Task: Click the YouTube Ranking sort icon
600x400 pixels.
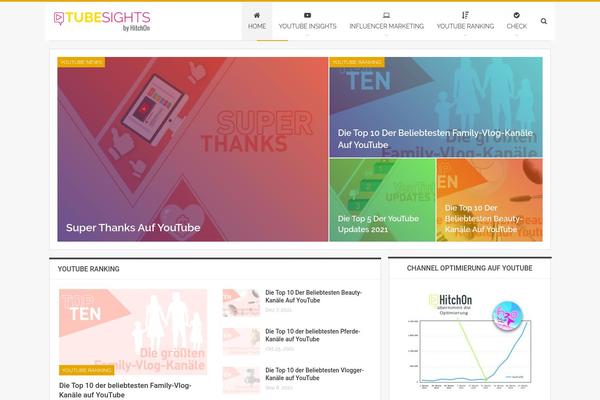Action: (x=465, y=15)
